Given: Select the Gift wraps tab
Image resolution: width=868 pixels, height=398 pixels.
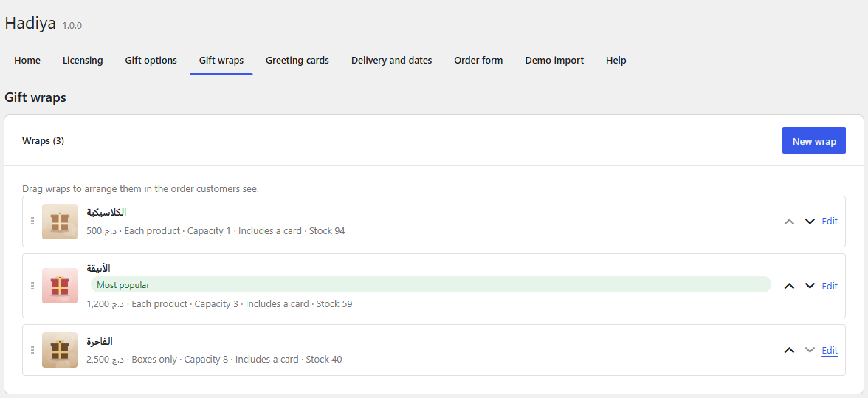Looking at the screenshot, I should (221, 61).
